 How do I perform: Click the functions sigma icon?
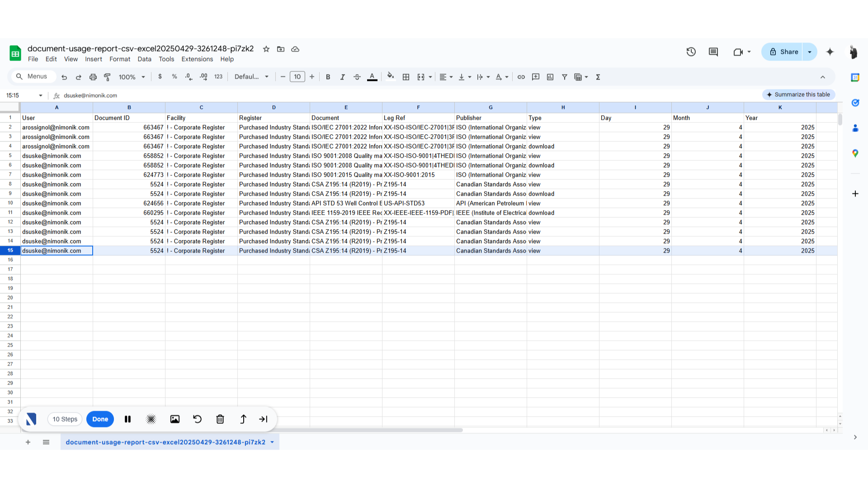598,77
